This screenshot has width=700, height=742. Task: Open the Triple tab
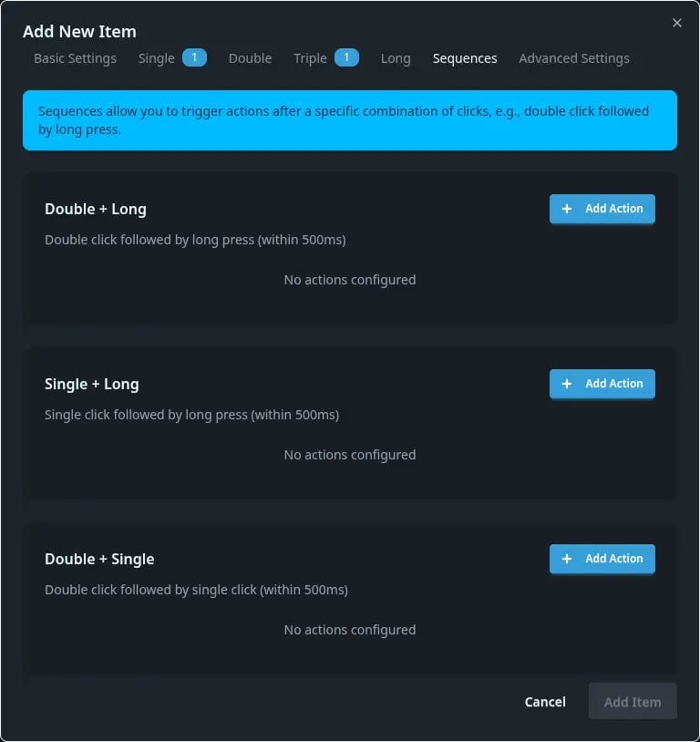tap(310, 58)
